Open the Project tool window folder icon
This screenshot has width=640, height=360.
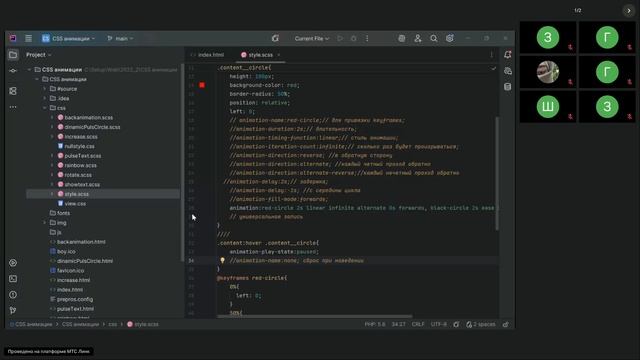click(x=13, y=55)
